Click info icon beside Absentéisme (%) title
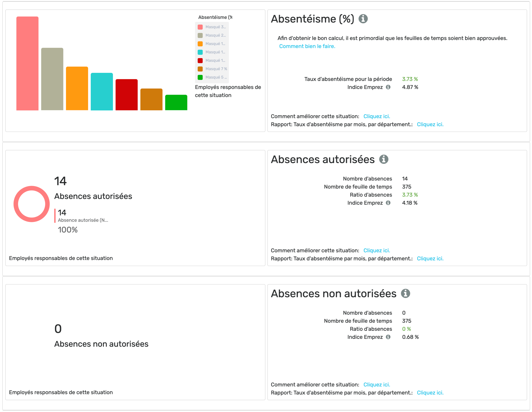This screenshot has width=532, height=412. pyautogui.click(x=363, y=19)
